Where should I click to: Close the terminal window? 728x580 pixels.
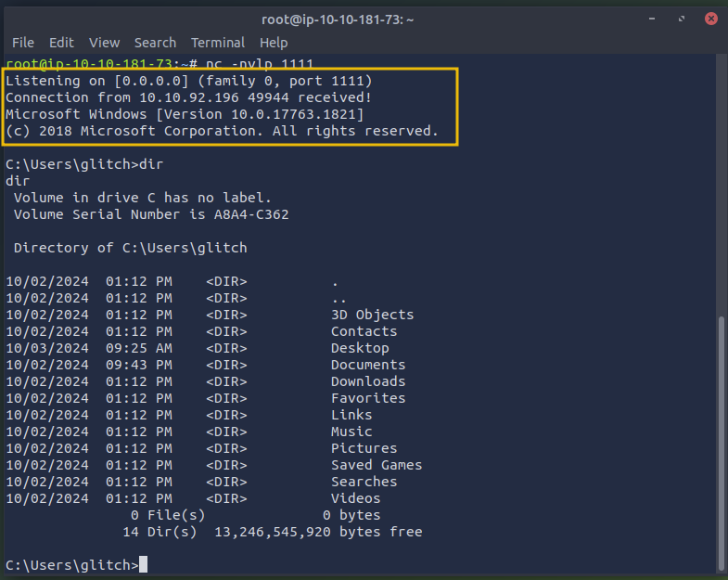tap(710, 19)
